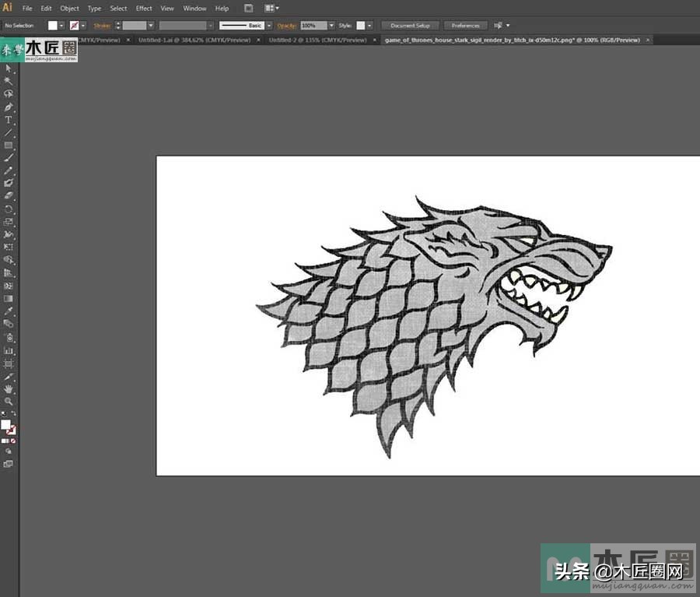
Task: Select the Free Transform tool
Action: (x=8, y=247)
